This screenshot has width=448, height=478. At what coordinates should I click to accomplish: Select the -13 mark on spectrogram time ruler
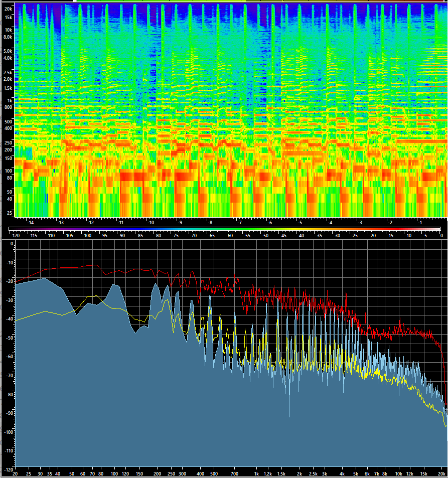pyautogui.click(x=60, y=223)
